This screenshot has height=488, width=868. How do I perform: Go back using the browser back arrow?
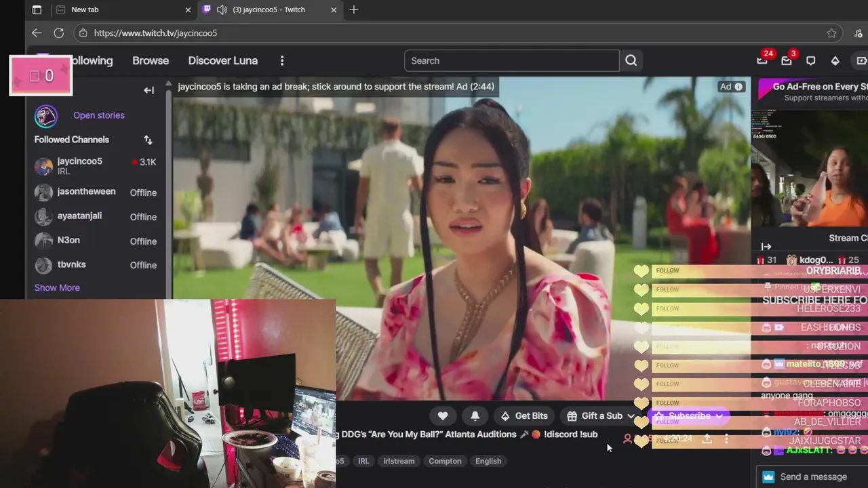pyautogui.click(x=37, y=33)
